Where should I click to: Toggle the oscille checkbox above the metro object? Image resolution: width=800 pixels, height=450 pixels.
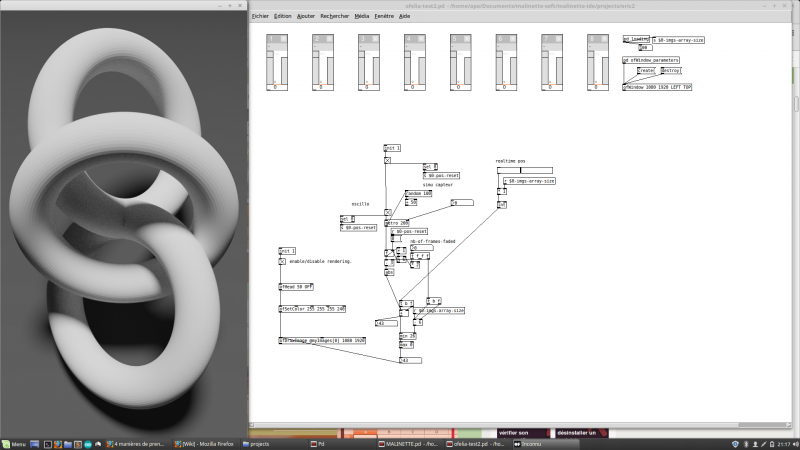point(388,212)
